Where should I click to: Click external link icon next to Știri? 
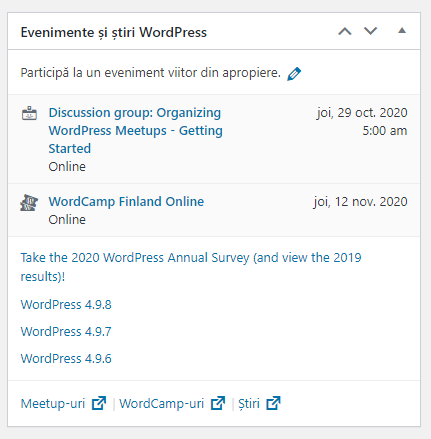(273, 403)
